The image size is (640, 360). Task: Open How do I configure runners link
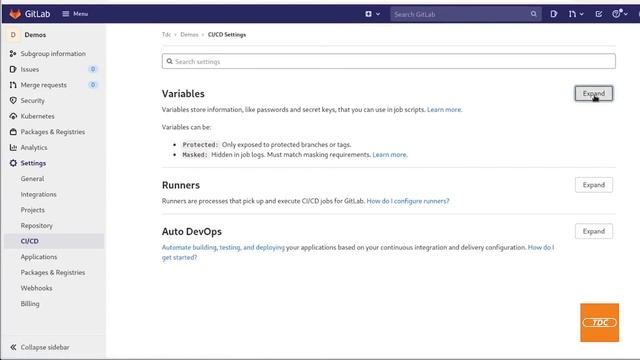point(408,201)
